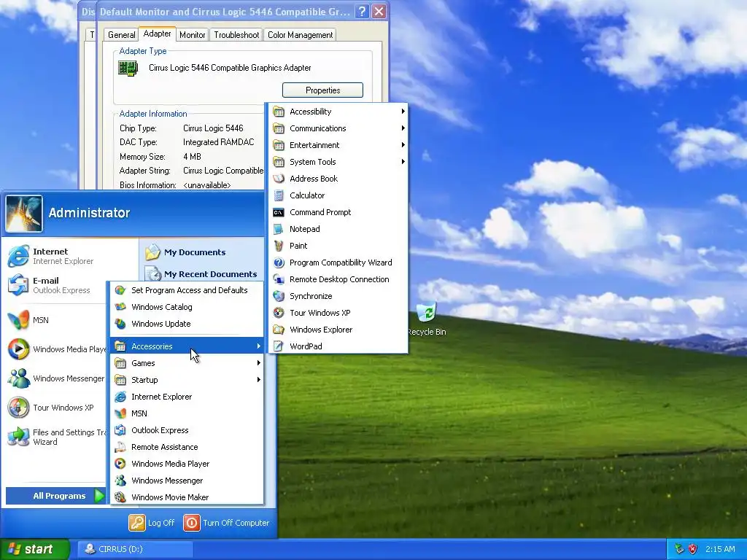Click the Windows start button
The width and height of the screenshot is (747, 560).
click(x=35, y=549)
